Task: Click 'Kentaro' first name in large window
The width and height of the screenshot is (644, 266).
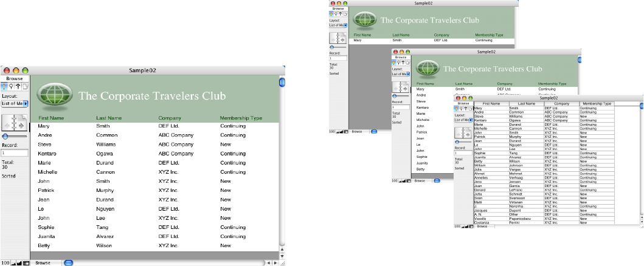Action: click(47, 154)
